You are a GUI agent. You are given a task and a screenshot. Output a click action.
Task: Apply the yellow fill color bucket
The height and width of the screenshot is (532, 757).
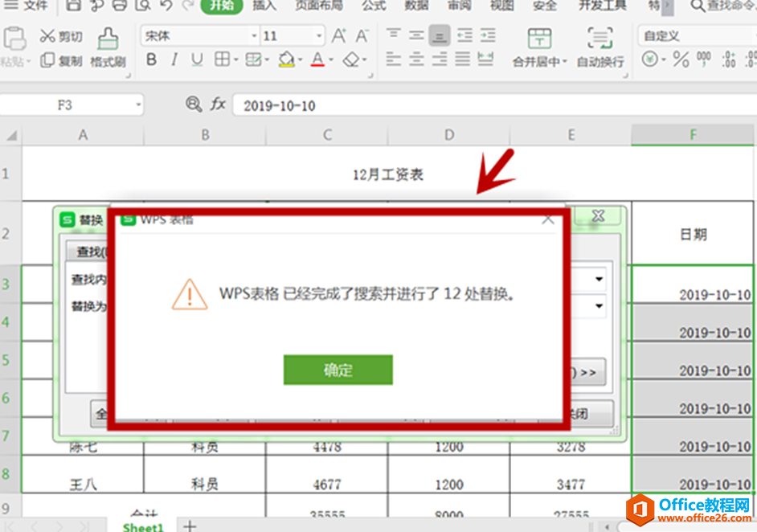(286, 59)
